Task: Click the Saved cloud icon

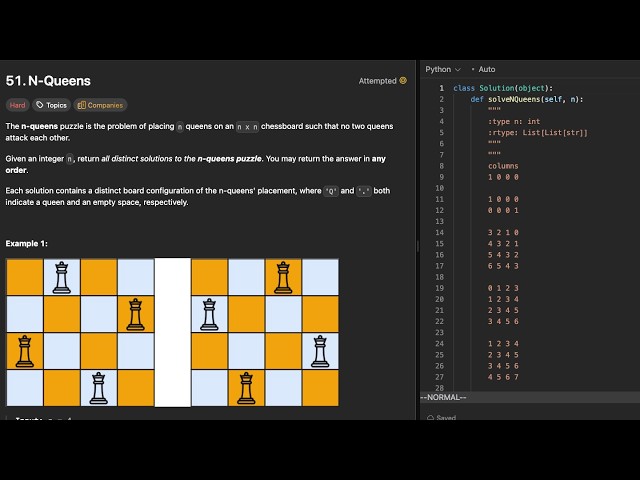Action: [x=430, y=418]
